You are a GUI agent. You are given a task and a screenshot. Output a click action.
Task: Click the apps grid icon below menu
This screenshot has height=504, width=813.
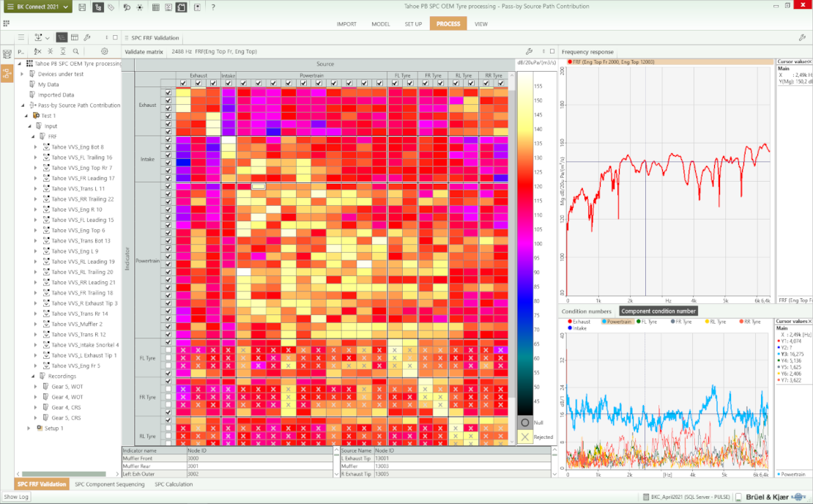pyautogui.click(x=7, y=23)
